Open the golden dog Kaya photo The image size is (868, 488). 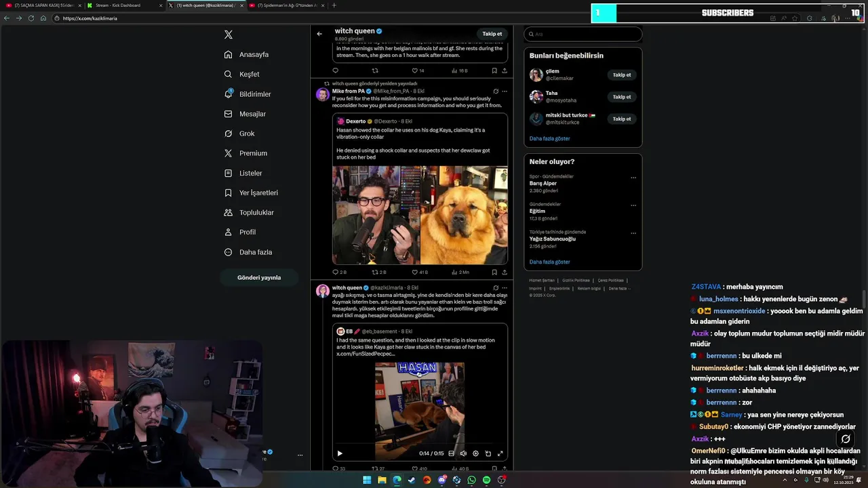[x=464, y=215]
